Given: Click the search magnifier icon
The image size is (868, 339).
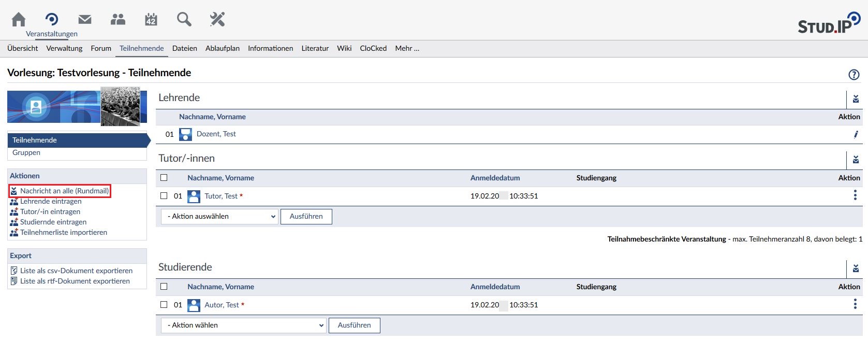Looking at the screenshot, I should coord(184,20).
